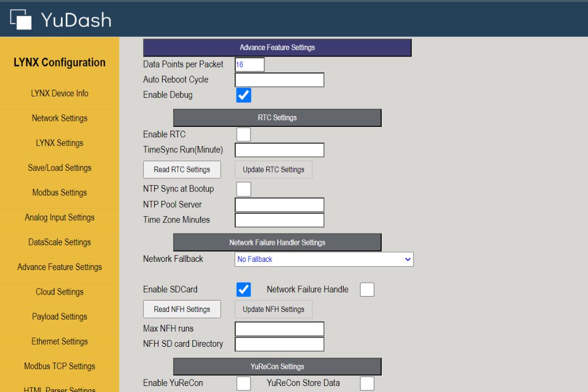Enable the RTC checkbox

(243, 134)
